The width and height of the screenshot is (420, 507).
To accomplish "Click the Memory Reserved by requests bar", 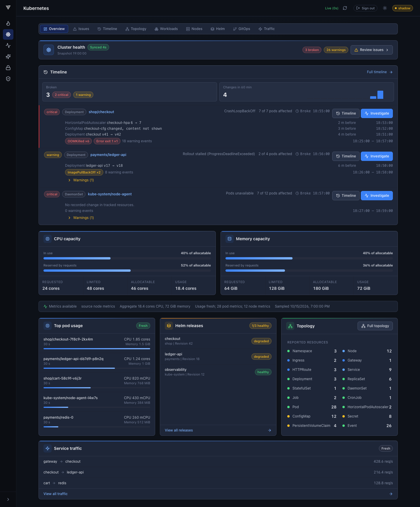I will click(x=309, y=271).
